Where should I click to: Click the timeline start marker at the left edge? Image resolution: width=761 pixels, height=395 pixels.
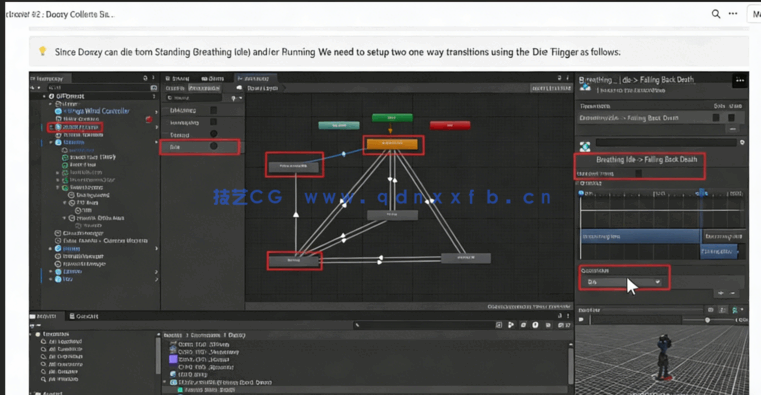581,193
